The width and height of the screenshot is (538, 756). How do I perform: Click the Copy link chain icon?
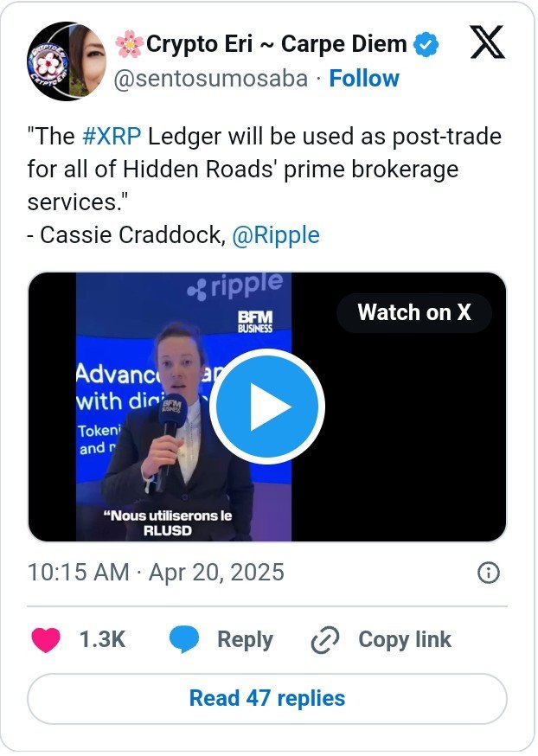tap(324, 640)
